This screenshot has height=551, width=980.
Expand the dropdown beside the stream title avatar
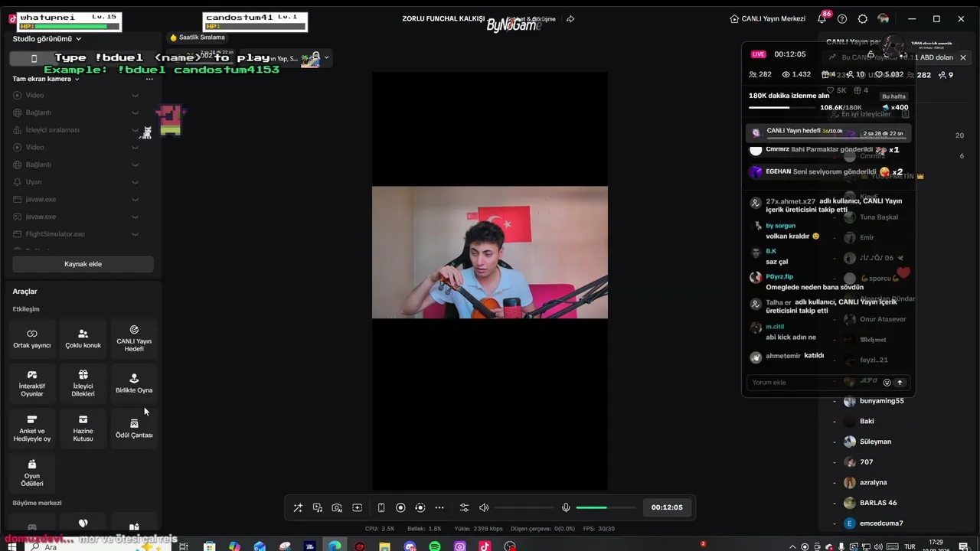(326, 57)
